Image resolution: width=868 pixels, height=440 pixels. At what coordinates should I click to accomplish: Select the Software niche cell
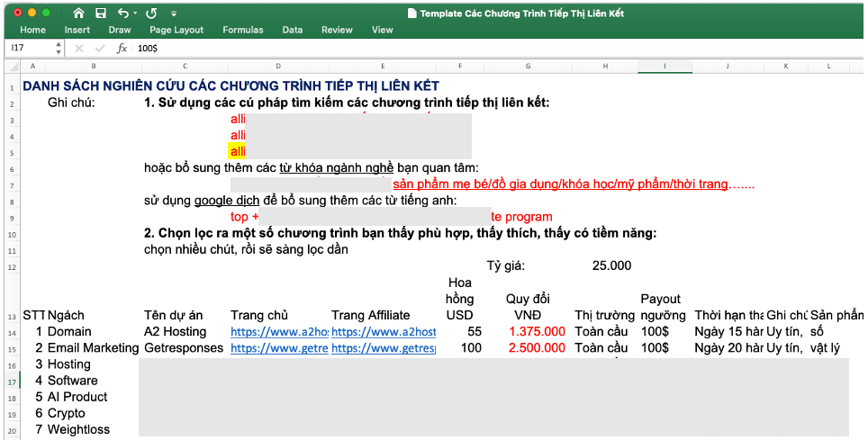click(73, 382)
